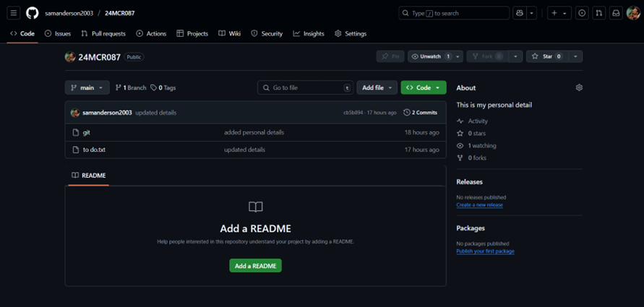Click the file icon beside to do.txt

75,150
